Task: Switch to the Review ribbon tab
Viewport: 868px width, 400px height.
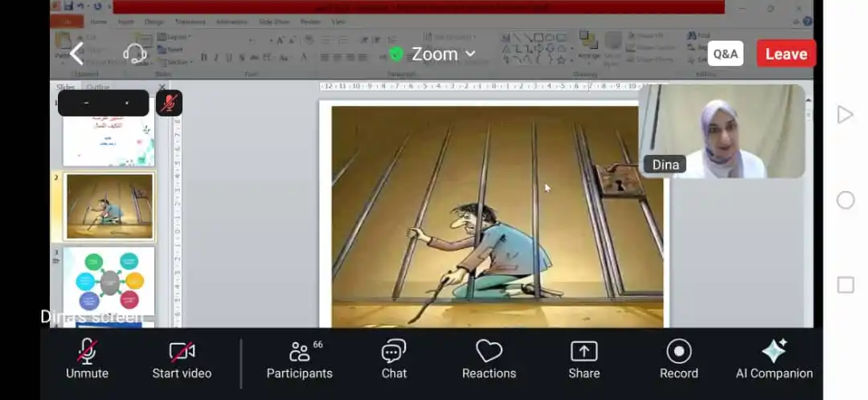Action: click(310, 22)
